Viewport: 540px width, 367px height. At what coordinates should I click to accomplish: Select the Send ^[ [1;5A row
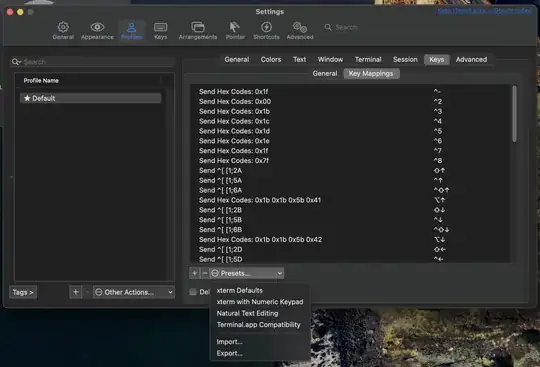tap(351, 180)
